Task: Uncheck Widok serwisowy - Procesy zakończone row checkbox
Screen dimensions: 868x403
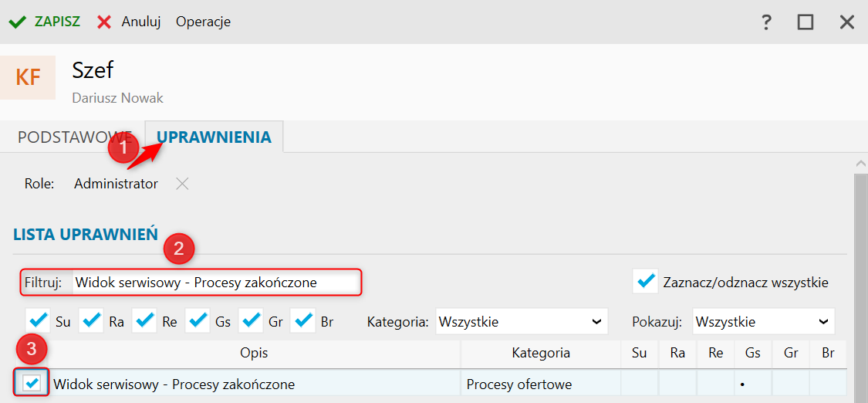Action: pyautogui.click(x=32, y=382)
